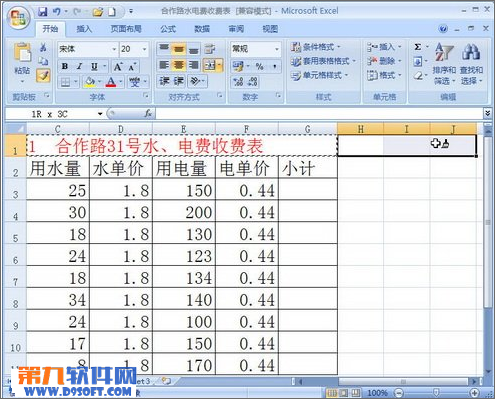Open Find and Select
495x399 pixels.
[471, 63]
